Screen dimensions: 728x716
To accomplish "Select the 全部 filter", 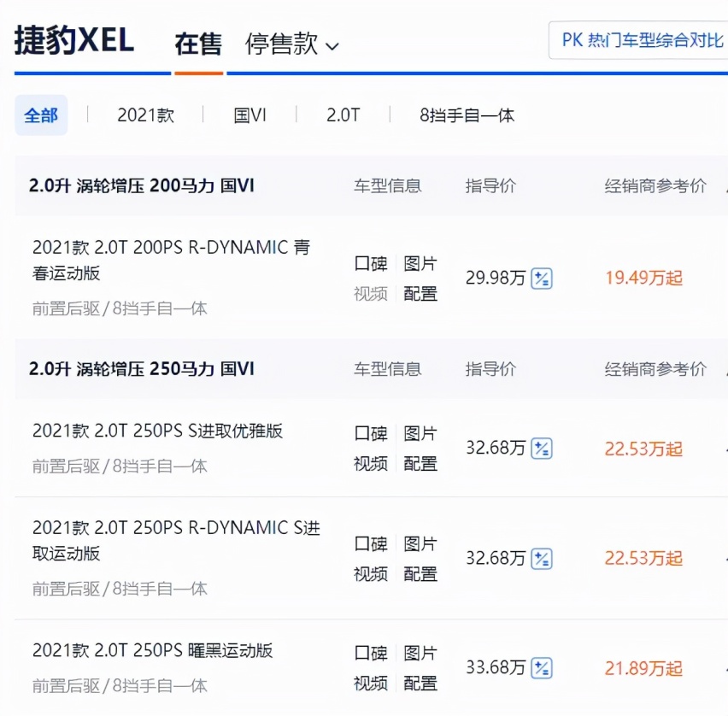I will tap(41, 115).
